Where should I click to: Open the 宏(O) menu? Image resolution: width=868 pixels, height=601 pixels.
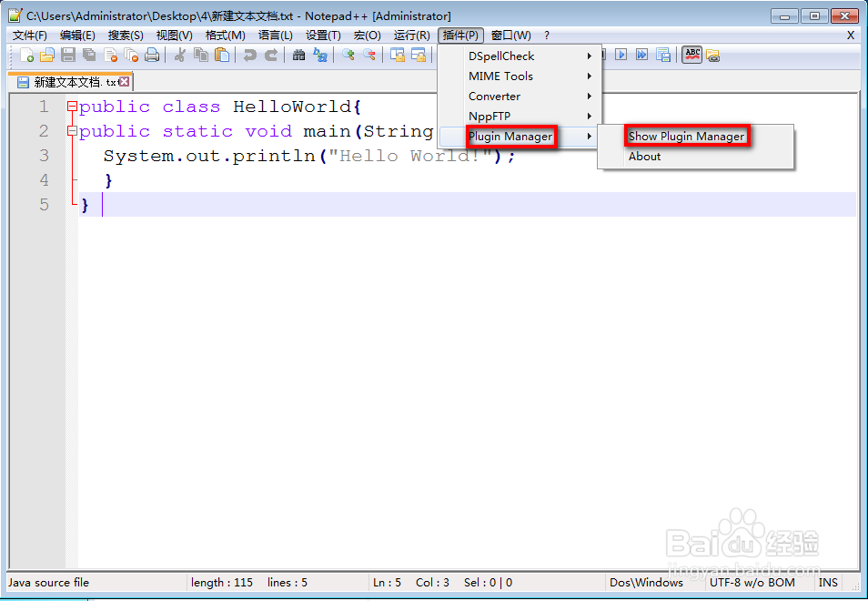click(x=367, y=36)
